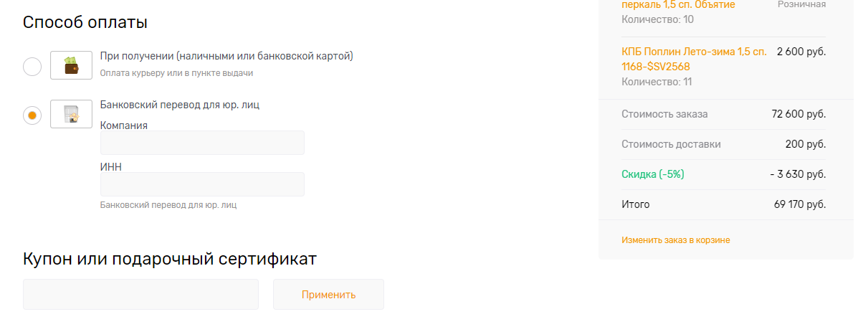This screenshot has height=332, width=868.
Task: Open the 'перкаль 1,5 сп. Объятие' product link
Action: pos(678,5)
